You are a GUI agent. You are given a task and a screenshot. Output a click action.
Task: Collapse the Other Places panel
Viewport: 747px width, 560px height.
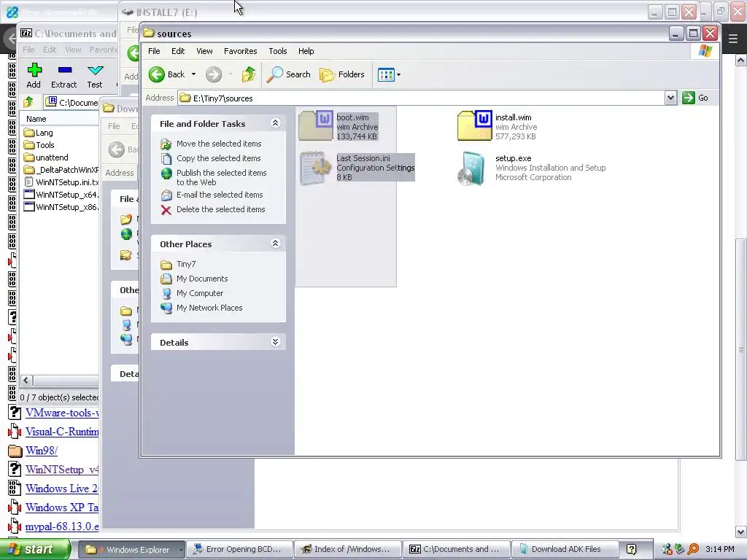pos(275,244)
